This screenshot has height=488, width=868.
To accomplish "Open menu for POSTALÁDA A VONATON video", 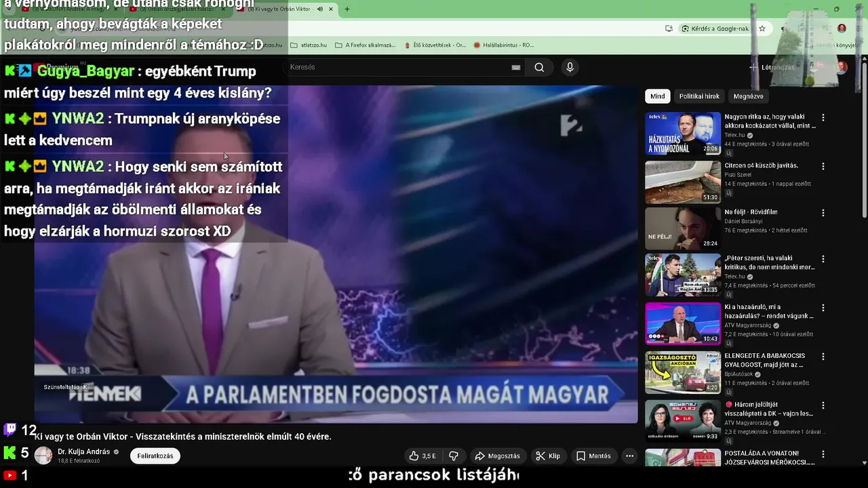I will click(823, 454).
